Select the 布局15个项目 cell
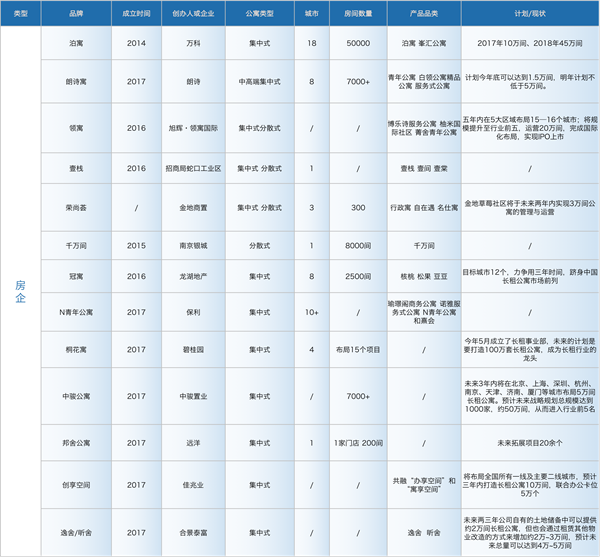The image size is (600, 557). pos(357,349)
